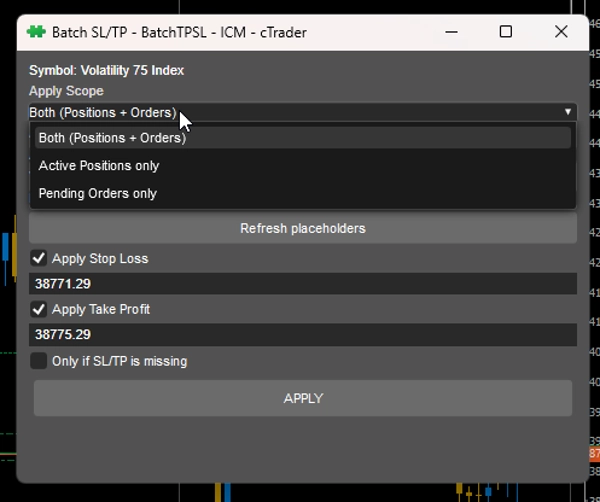Image resolution: width=600 pixels, height=502 pixels.
Task: Click the blue candlestick at chart's left edge
Action: coord(5,246)
